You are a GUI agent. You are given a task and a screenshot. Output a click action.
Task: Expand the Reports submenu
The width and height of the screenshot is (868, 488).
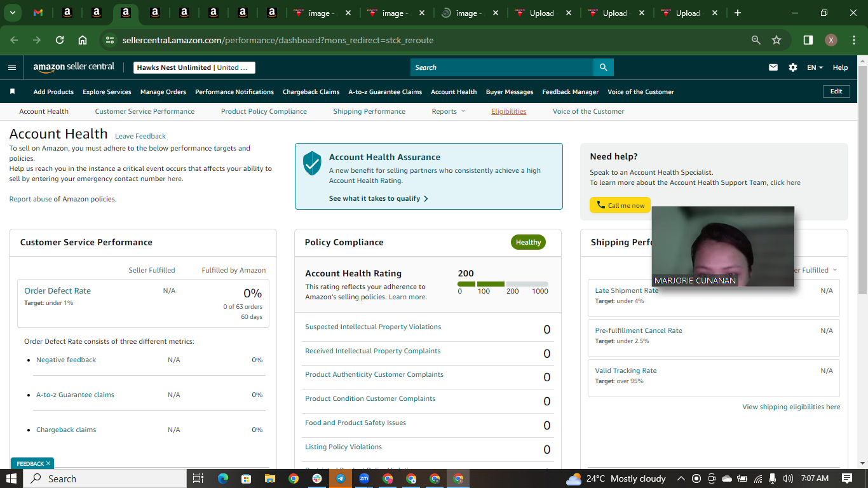click(x=449, y=111)
